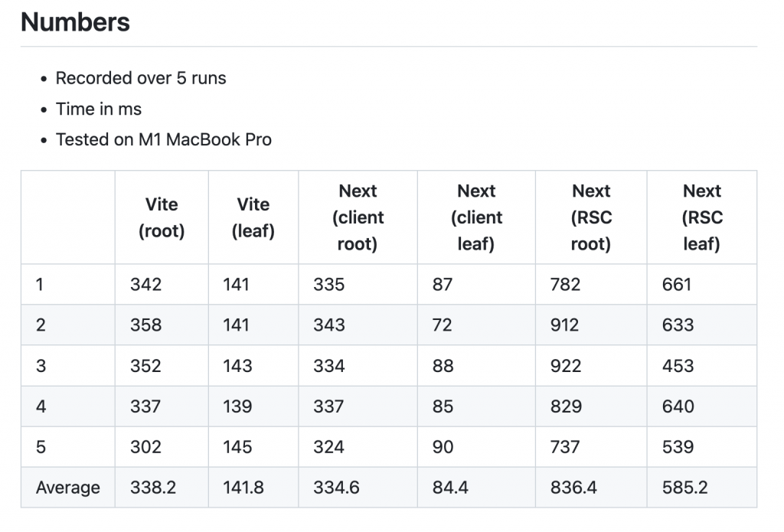Click the 836.4 average cell
The height and width of the screenshot is (532, 784).
pyautogui.click(x=573, y=488)
